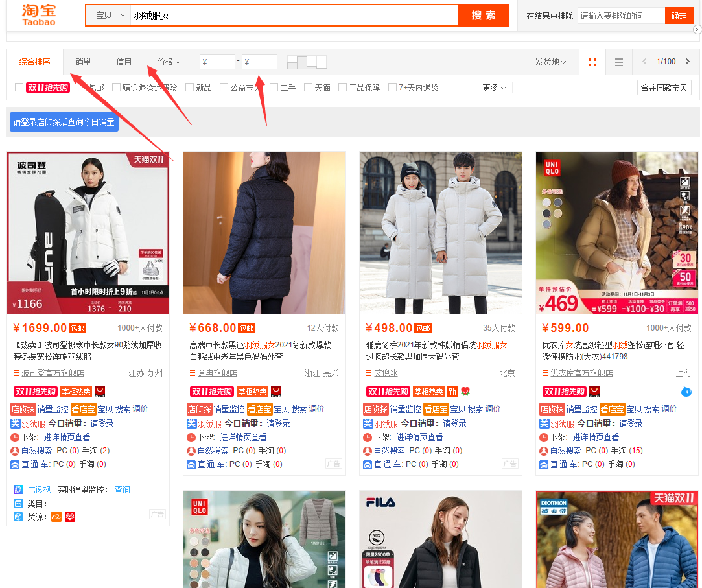Click 掌柜热卖 badge on 意冉旗舰店 card

(253, 392)
